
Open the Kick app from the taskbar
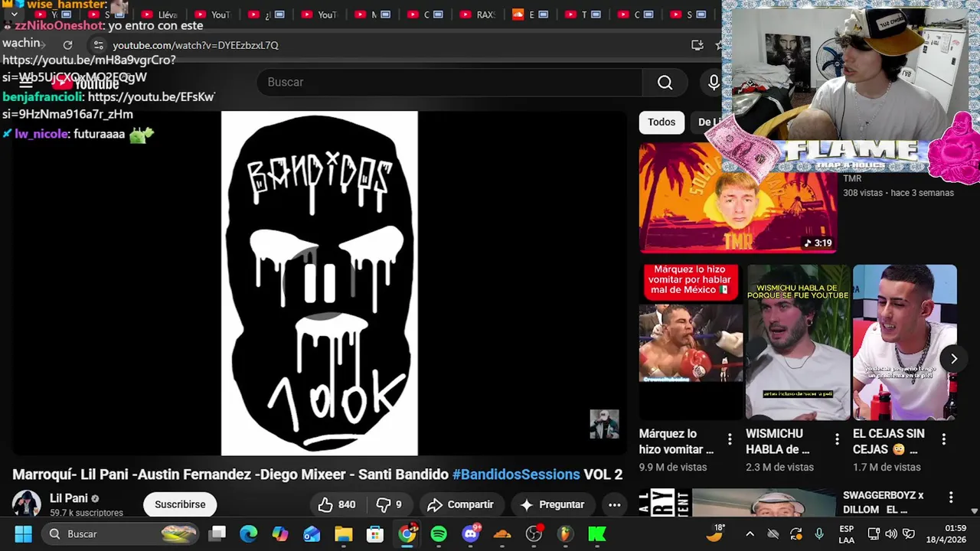[596, 534]
